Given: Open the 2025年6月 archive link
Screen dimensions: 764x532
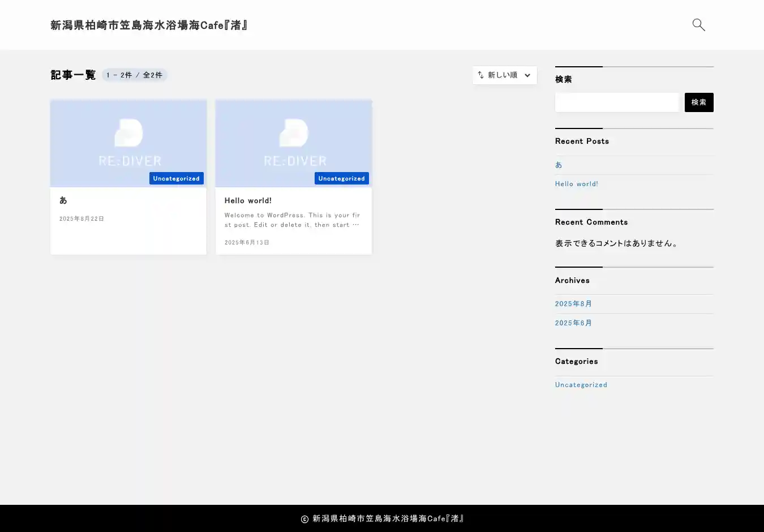Looking at the screenshot, I should pos(573,323).
